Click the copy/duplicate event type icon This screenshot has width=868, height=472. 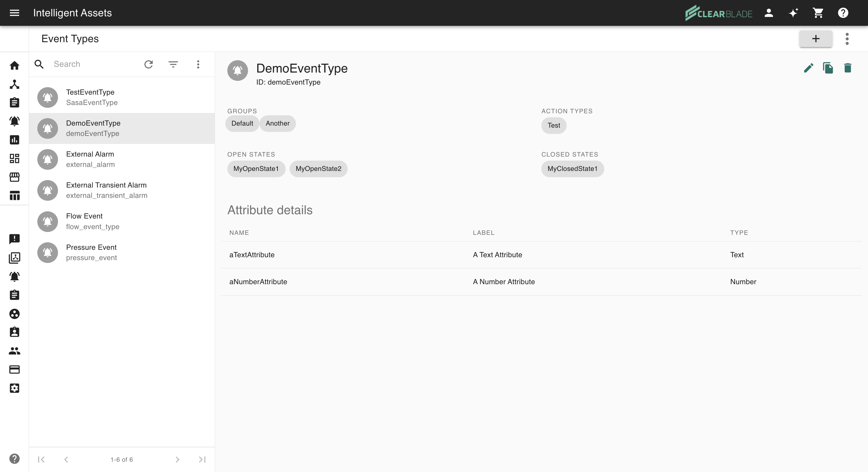828,68
